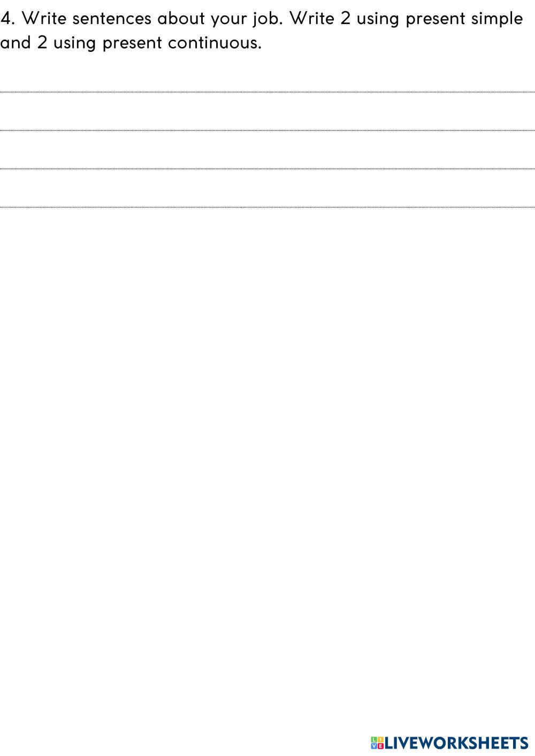
Task: Click the third dotted answer line
Action: (x=267, y=169)
